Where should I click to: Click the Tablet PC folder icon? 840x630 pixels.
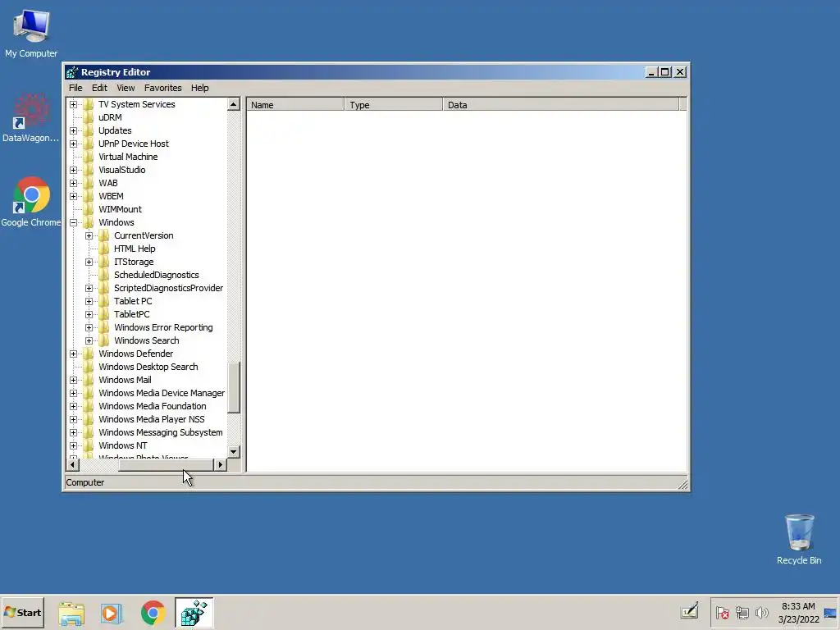(x=104, y=301)
